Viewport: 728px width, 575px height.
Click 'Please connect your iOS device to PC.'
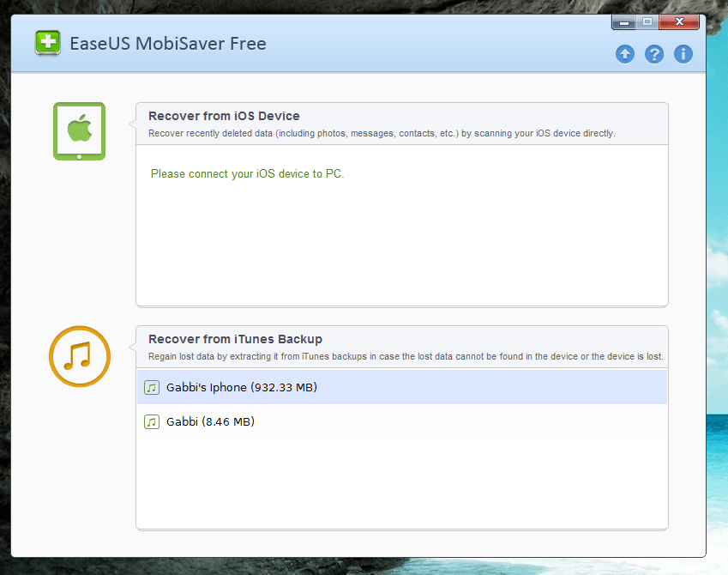tap(248, 174)
